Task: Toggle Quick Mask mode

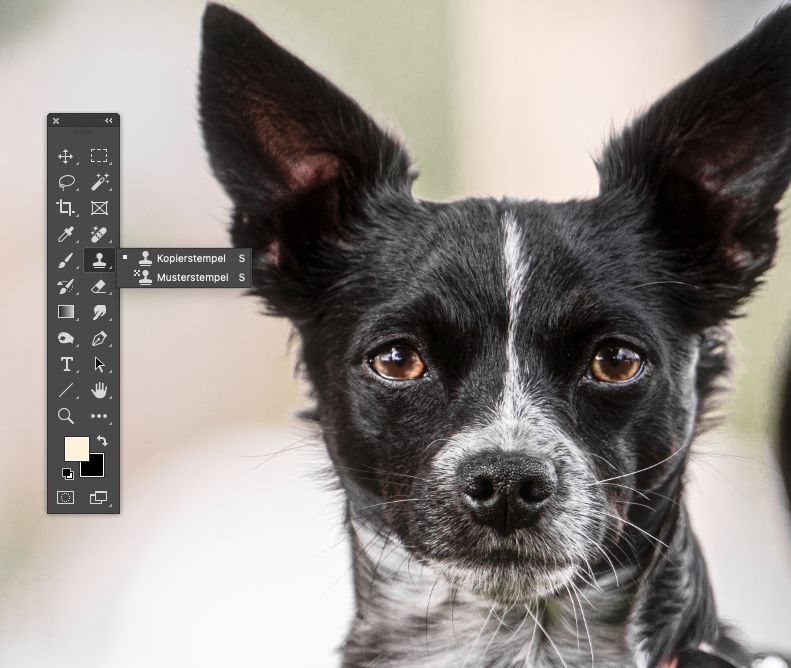Action: (x=66, y=497)
